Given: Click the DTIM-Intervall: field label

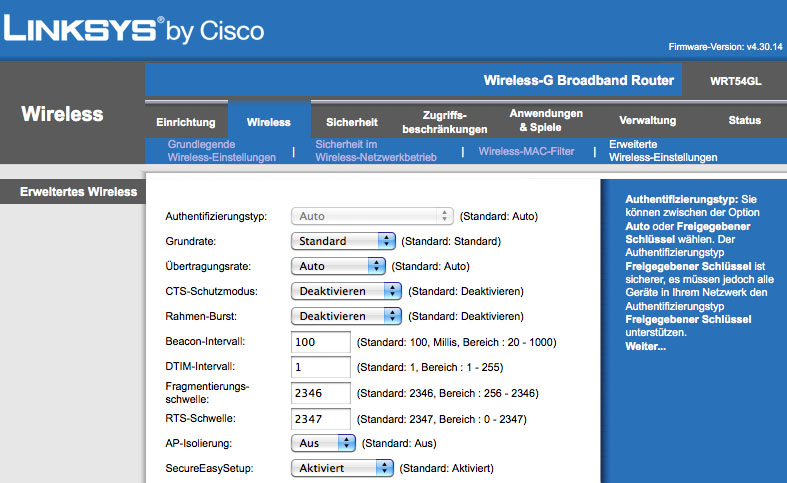Looking at the screenshot, I should (200, 367).
